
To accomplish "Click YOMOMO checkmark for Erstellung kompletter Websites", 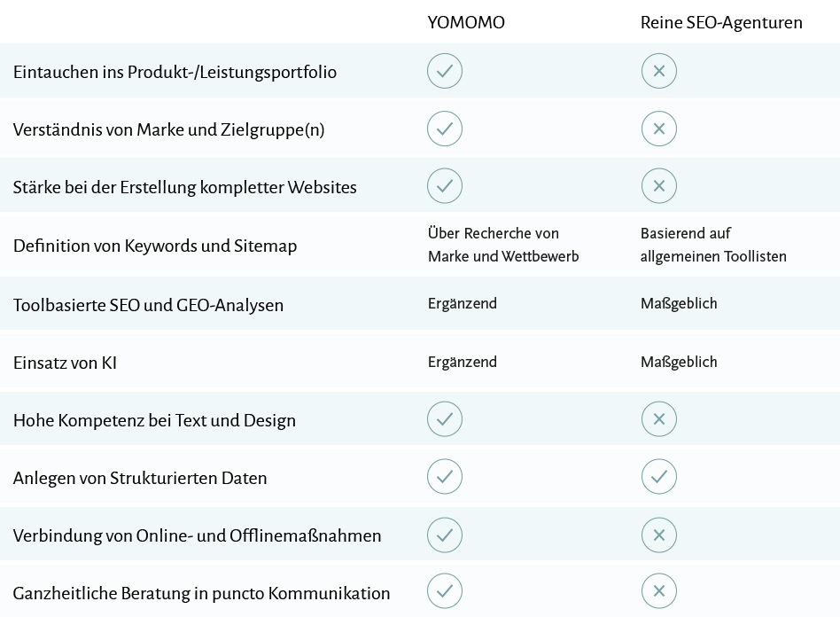I will point(445,186).
